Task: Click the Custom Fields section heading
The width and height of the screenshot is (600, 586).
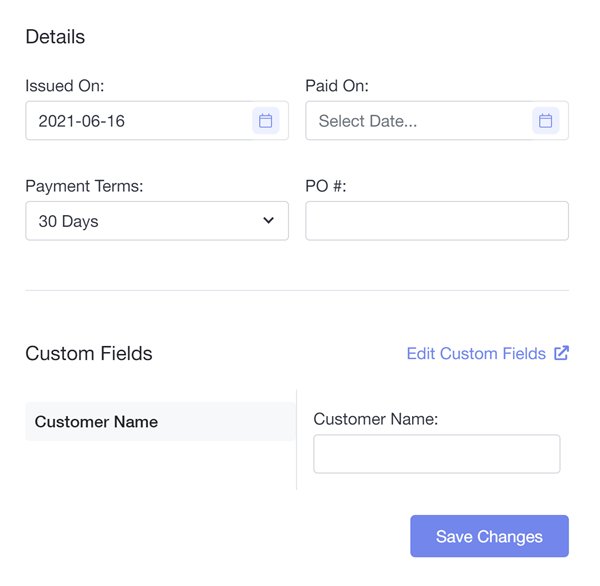Action: tap(89, 354)
